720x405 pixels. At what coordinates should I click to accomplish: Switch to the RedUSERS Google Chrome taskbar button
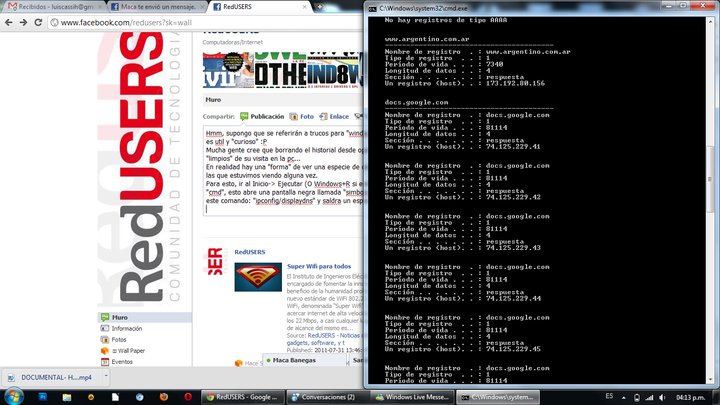pos(243,397)
